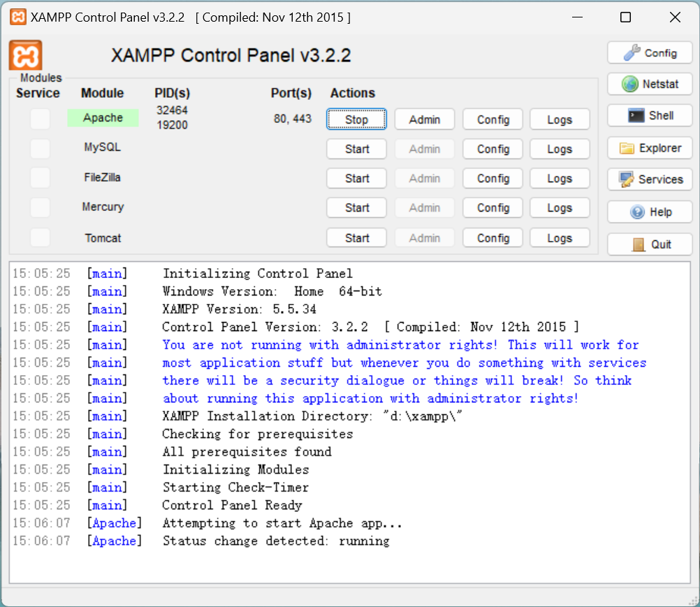Click the green Apache module label
This screenshot has width=700, height=607.
click(x=103, y=118)
